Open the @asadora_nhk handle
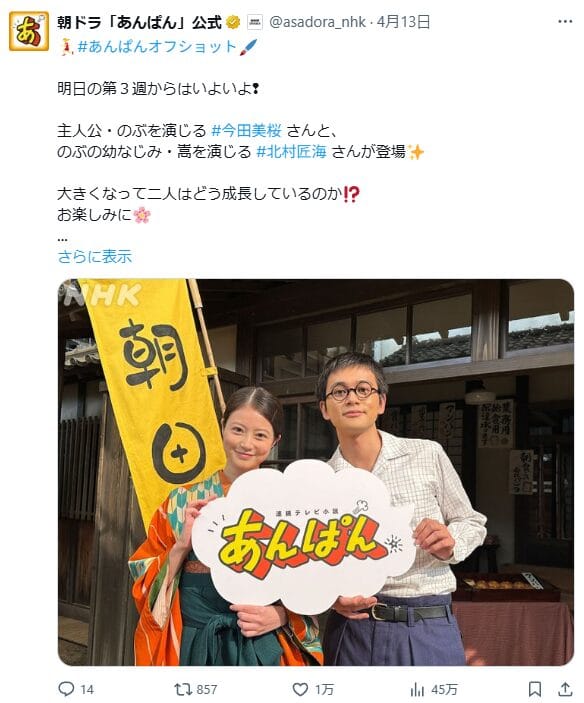This screenshot has height=703, width=584. [317, 22]
